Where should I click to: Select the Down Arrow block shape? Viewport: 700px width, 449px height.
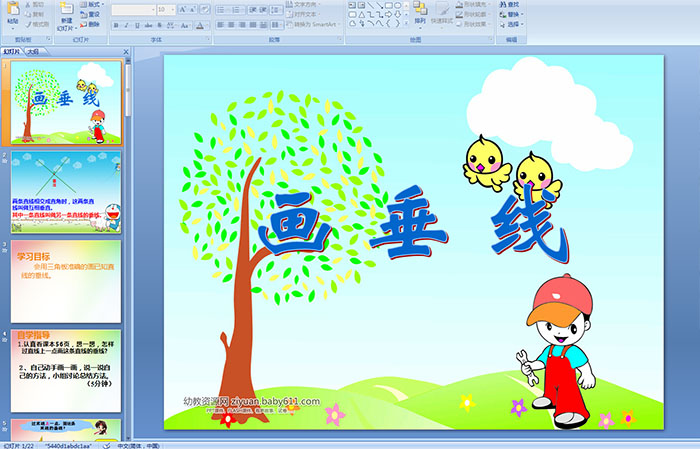(x=398, y=14)
